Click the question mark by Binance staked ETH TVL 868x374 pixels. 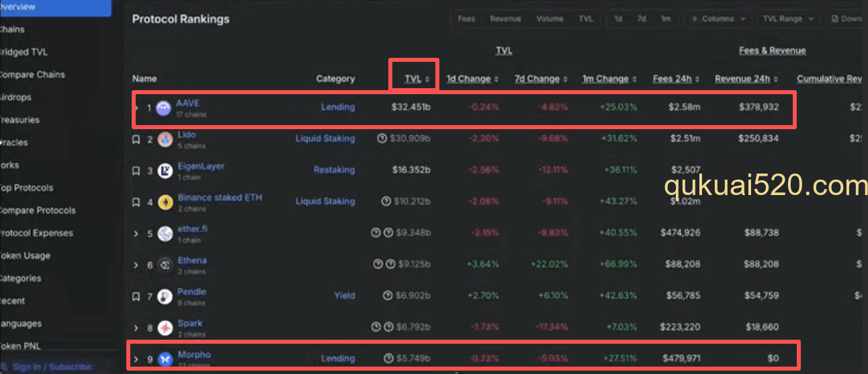click(x=386, y=201)
